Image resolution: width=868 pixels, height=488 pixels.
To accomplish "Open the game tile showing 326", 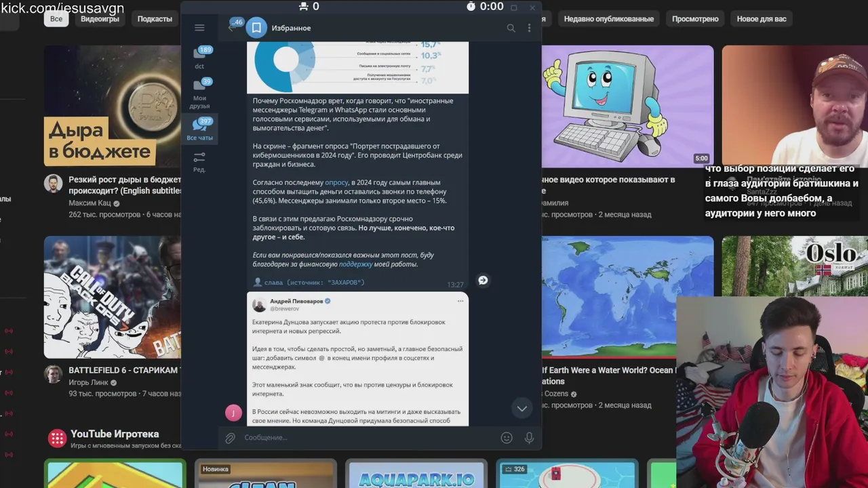I will pyautogui.click(x=567, y=474).
